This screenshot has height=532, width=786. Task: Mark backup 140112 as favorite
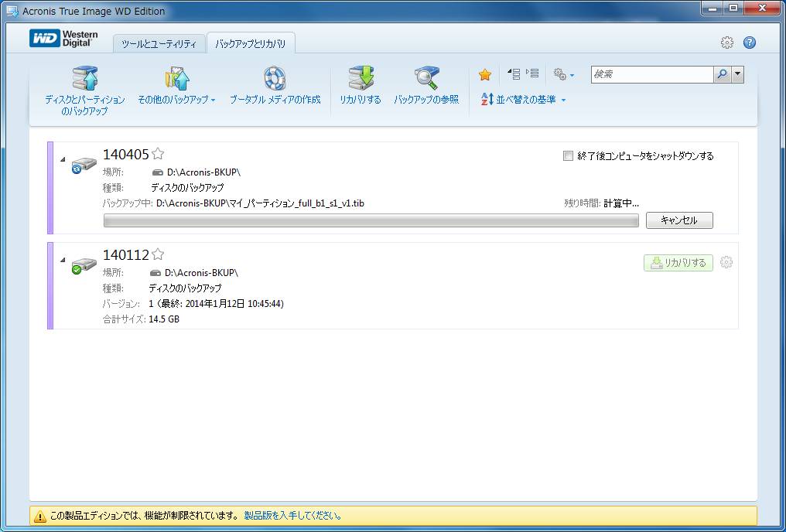tap(158, 254)
